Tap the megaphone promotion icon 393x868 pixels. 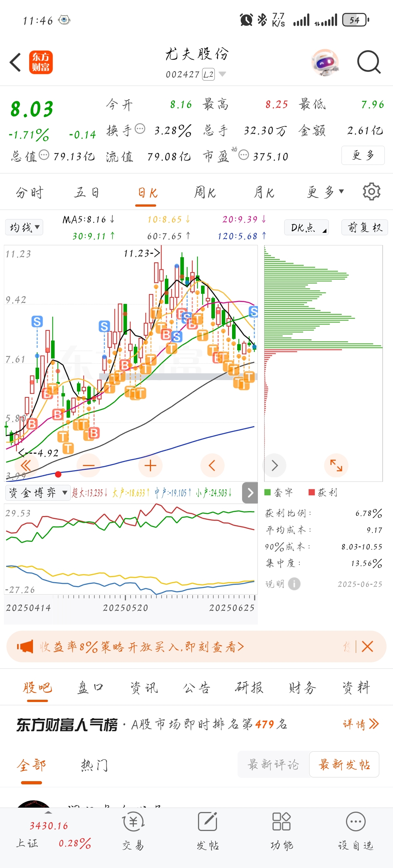(x=25, y=646)
